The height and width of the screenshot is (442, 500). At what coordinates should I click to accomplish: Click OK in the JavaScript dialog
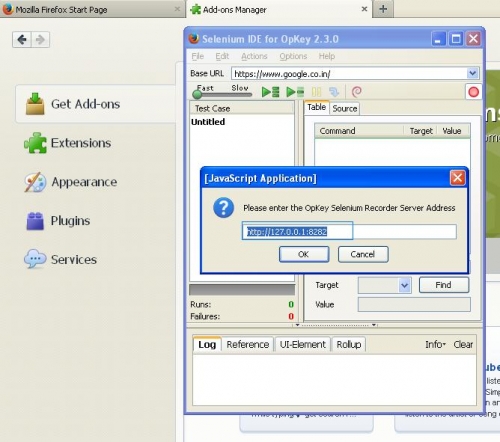(304, 254)
